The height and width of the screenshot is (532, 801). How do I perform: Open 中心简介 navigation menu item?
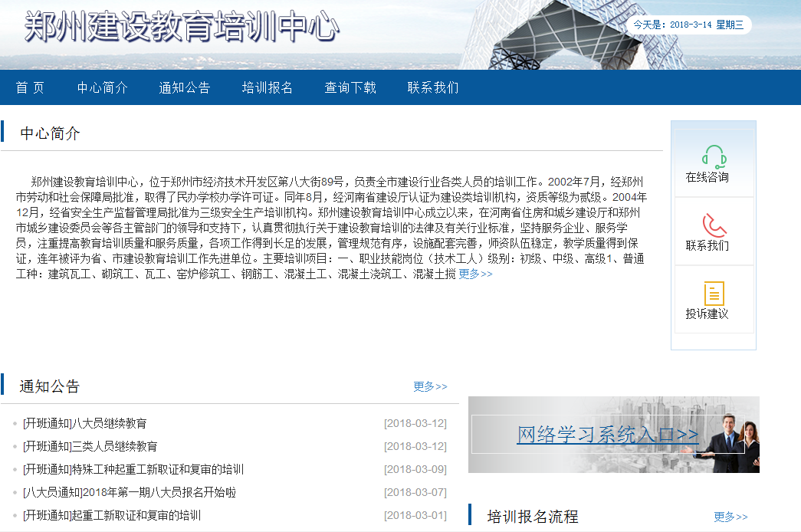pyautogui.click(x=102, y=87)
